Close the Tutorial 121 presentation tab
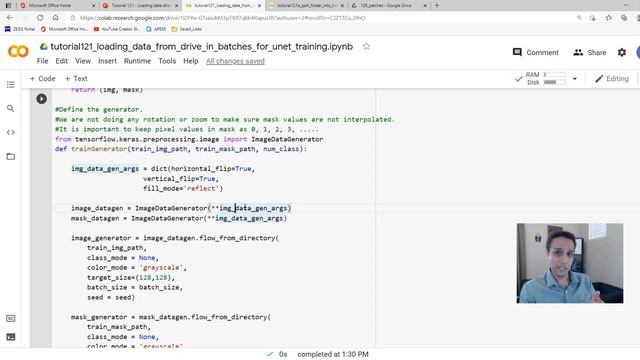Image resolution: width=640 pixels, height=360 pixels. click(x=177, y=6)
